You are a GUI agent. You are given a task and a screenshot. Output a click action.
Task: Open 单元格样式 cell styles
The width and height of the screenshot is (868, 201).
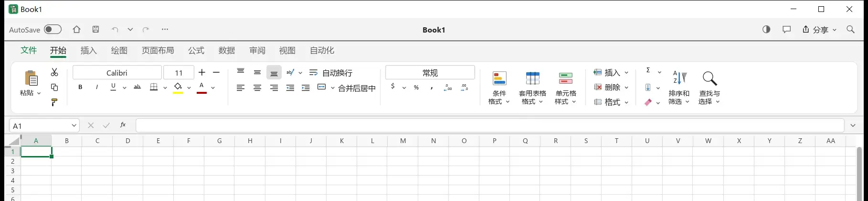(566, 88)
